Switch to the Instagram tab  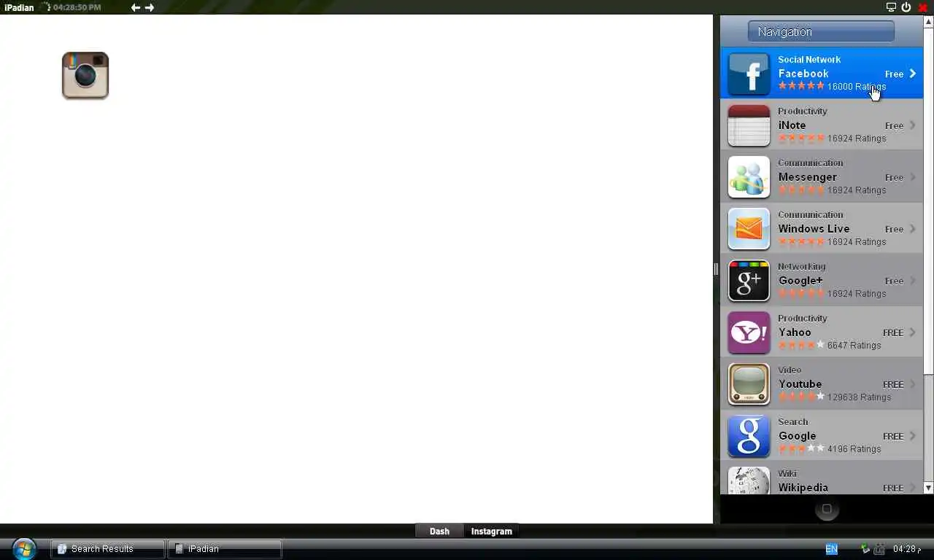point(492,531)
